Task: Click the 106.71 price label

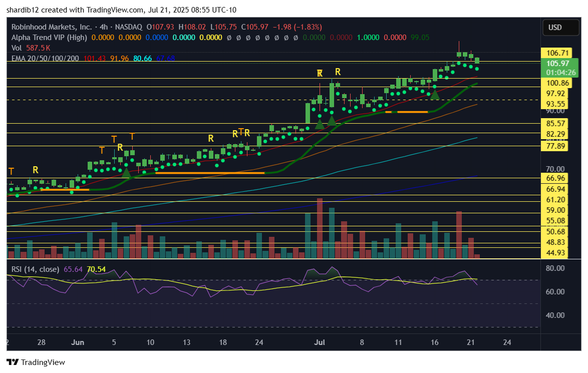Action: [x=557, y=53]
